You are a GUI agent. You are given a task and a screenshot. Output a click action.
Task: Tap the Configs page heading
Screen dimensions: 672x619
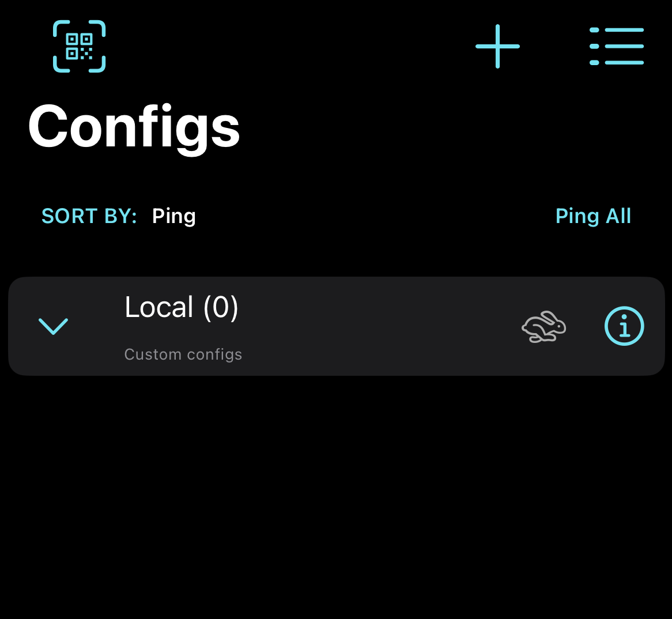point(134,127)
